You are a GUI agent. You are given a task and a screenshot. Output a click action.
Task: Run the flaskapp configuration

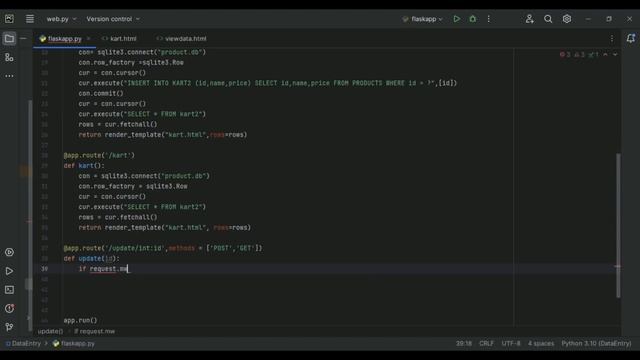tap(456, 19)
